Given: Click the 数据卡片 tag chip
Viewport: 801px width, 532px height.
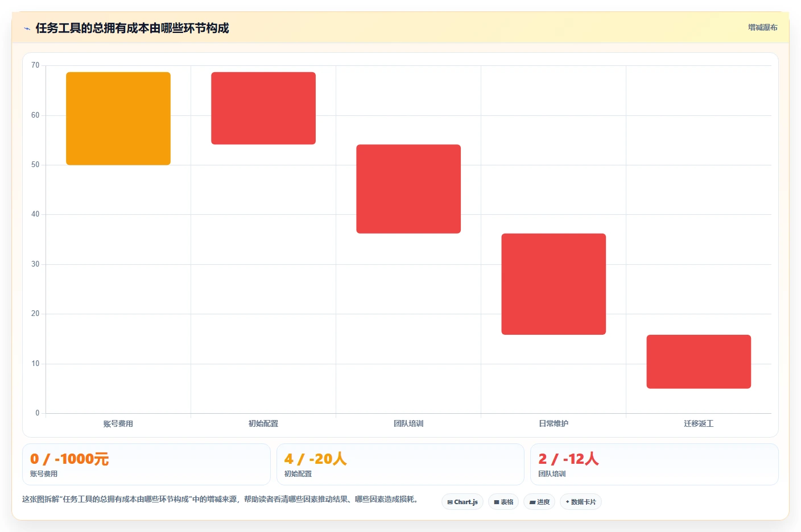Looking at the screenshot, I should (581, 502).
